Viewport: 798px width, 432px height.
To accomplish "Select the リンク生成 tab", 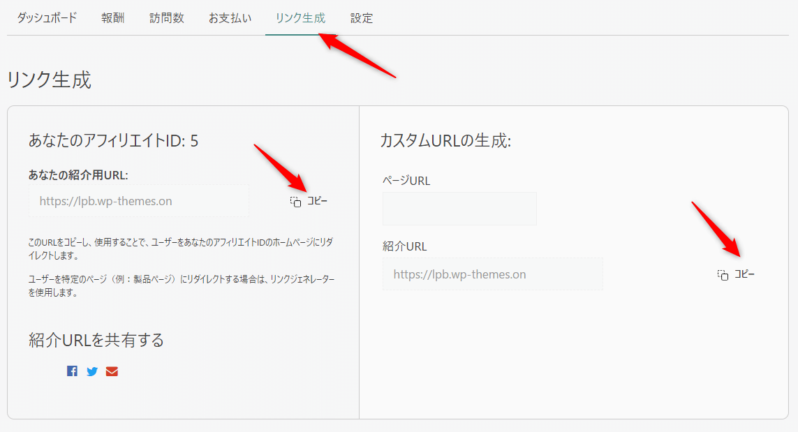I will click(300, 18).
